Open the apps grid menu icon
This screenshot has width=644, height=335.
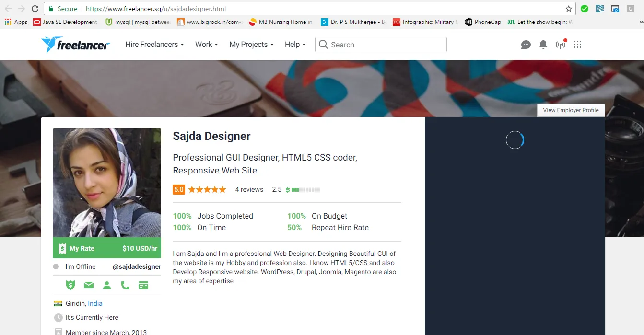[x=577, y=44]
